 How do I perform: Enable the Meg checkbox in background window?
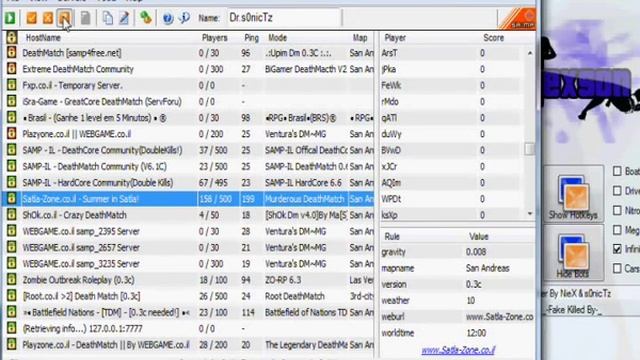pos(617,230)
